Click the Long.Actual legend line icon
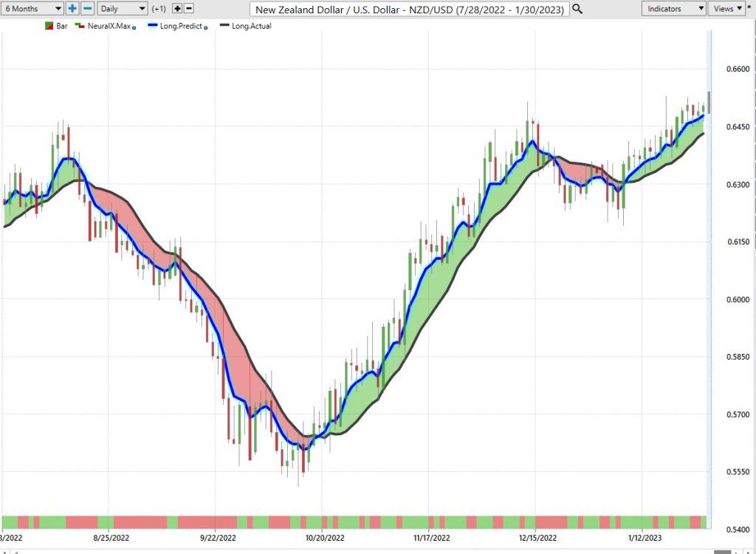Screen dimensions: 756x554 224,25
